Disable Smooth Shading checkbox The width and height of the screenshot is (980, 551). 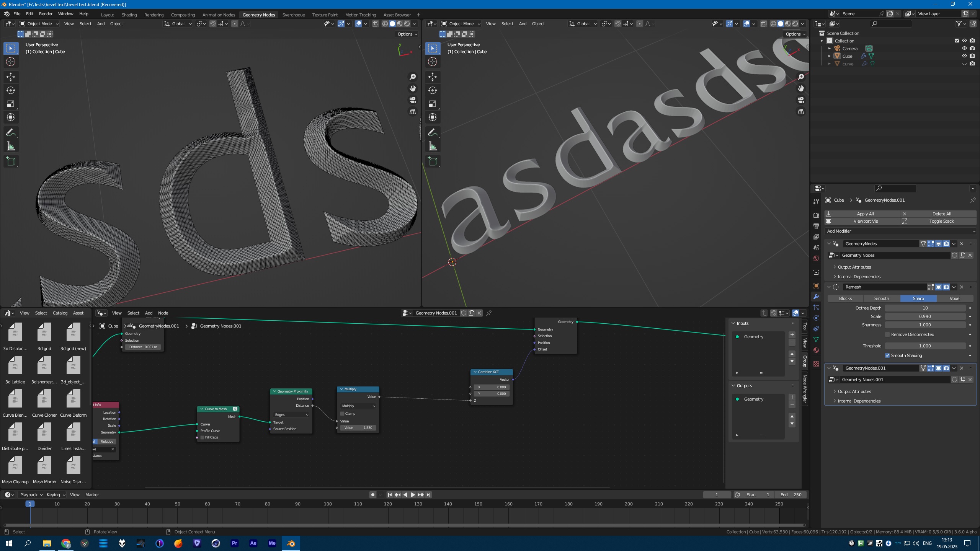click(x=887, y=355)
